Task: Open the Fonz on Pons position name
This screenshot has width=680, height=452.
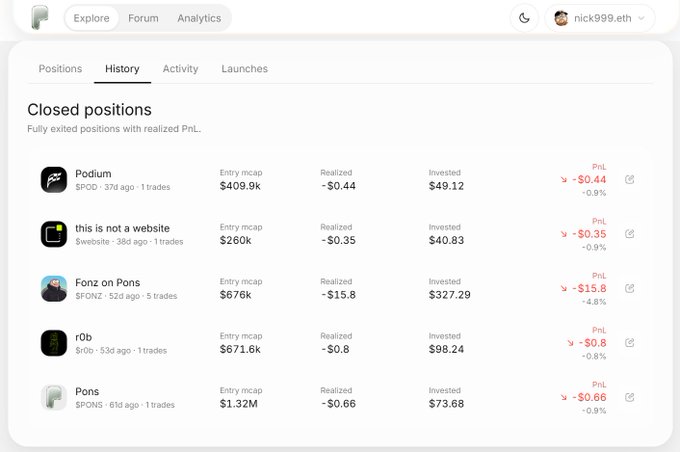Action: click(108, 283)
